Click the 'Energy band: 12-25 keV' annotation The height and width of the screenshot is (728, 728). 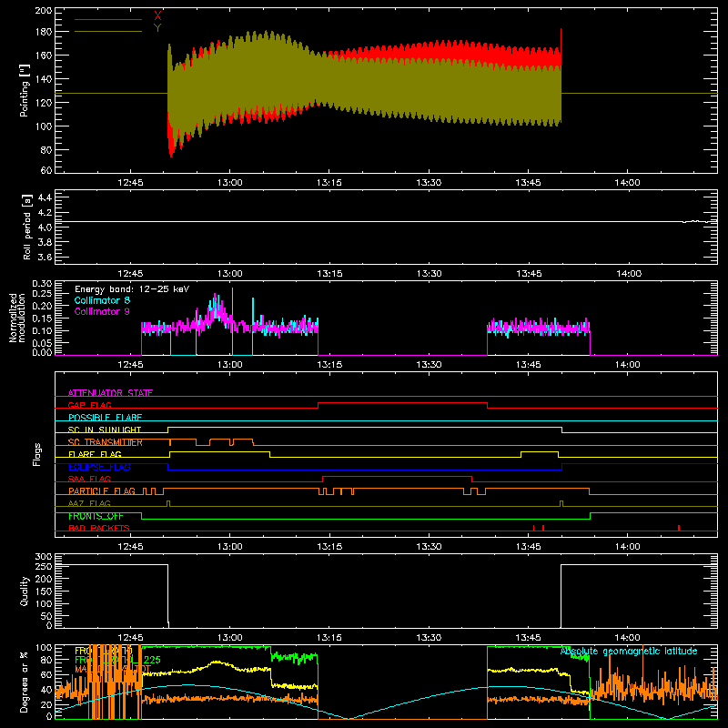(132, 289)
